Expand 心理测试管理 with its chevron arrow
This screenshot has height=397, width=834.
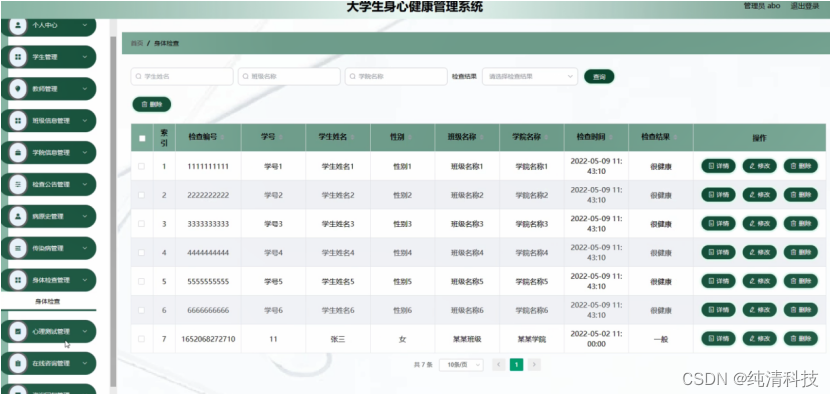[85, 332]
